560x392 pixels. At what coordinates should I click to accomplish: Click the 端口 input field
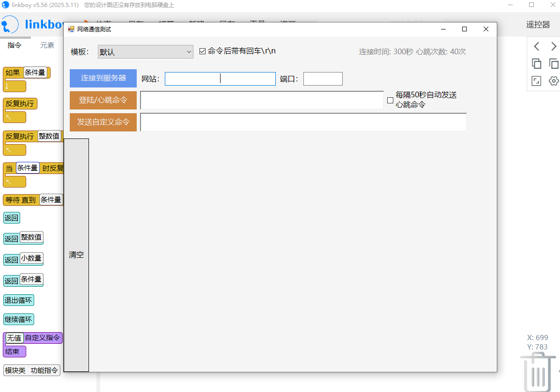(x=323, y=79)
